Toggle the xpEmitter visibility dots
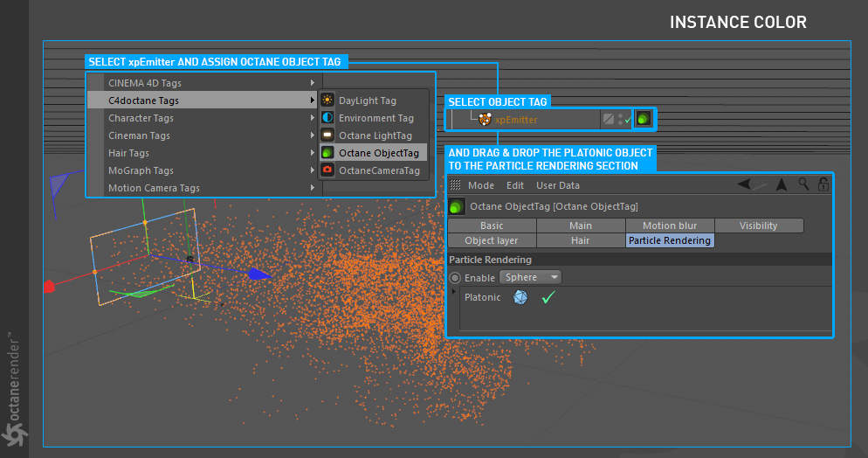The height and width of the screenshot is (458, 868). point(621,119)
